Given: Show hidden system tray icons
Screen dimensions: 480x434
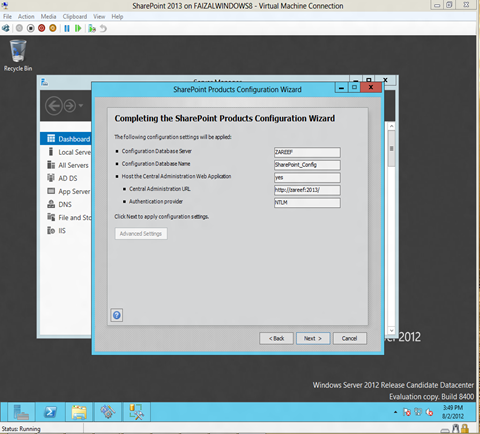Looking at the screenshot, I should (395, 412).
